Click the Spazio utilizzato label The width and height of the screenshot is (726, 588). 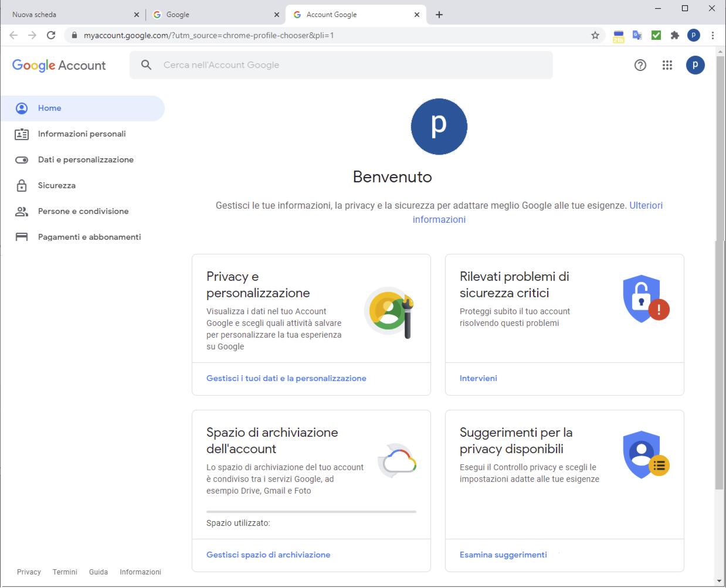pyautogui.click(x=238, y=524)
